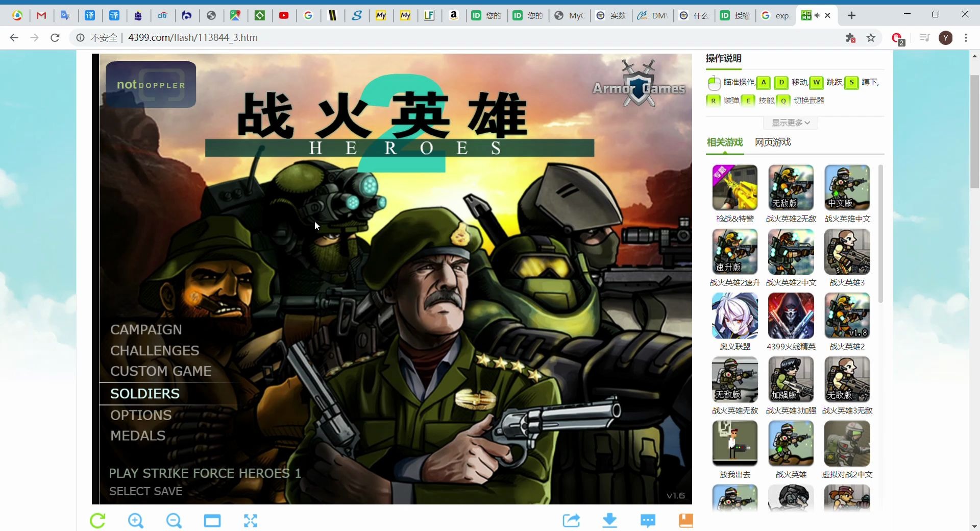Switch to the Amazon tab

453,15
